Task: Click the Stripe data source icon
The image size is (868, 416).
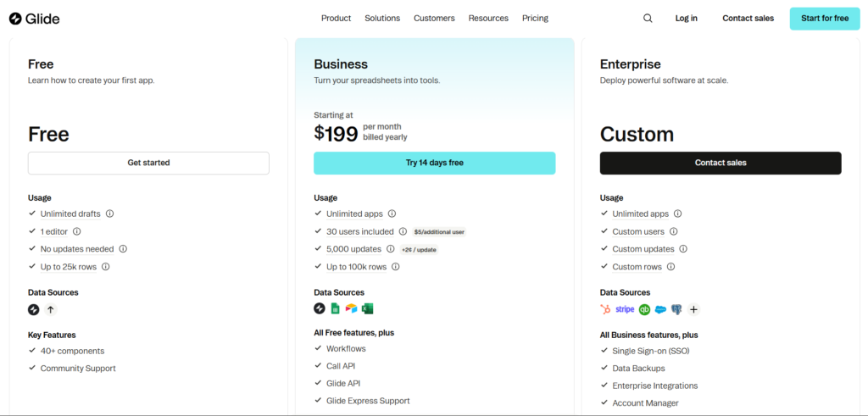Action: (625, 310)
